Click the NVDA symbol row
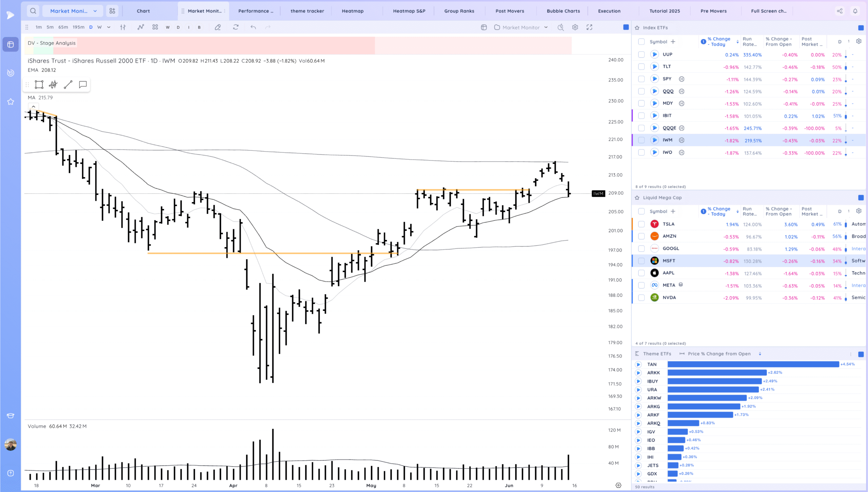The width and height of the screenshot is (868, 492). (x=669, y=298)
